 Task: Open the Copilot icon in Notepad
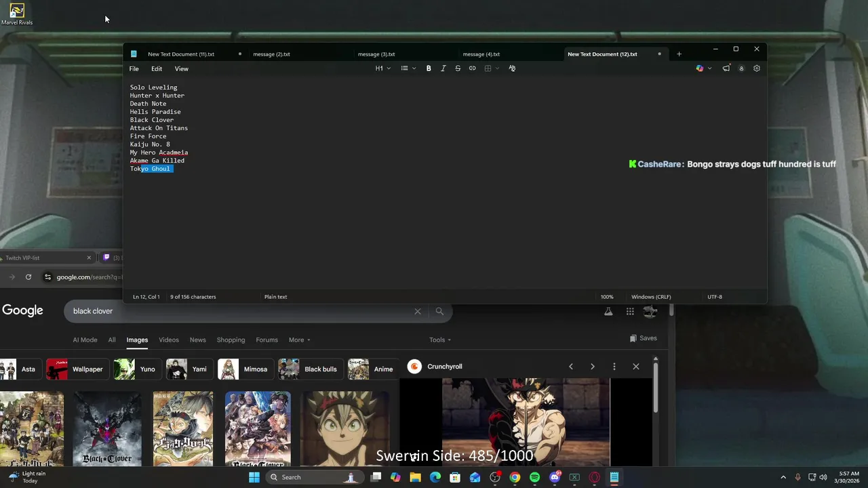point(700,68)
